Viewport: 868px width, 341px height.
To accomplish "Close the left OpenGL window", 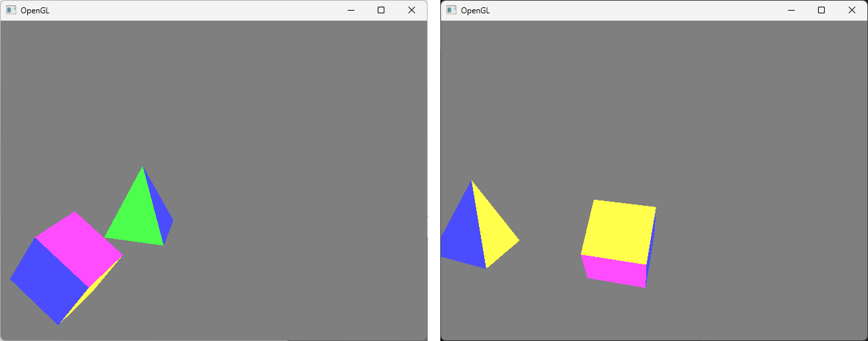I will pyautogui.click(x=412, y=10).
